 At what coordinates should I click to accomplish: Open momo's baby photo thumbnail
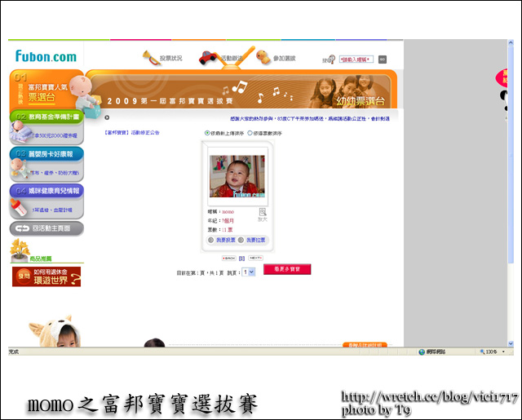tap(237, 176)
